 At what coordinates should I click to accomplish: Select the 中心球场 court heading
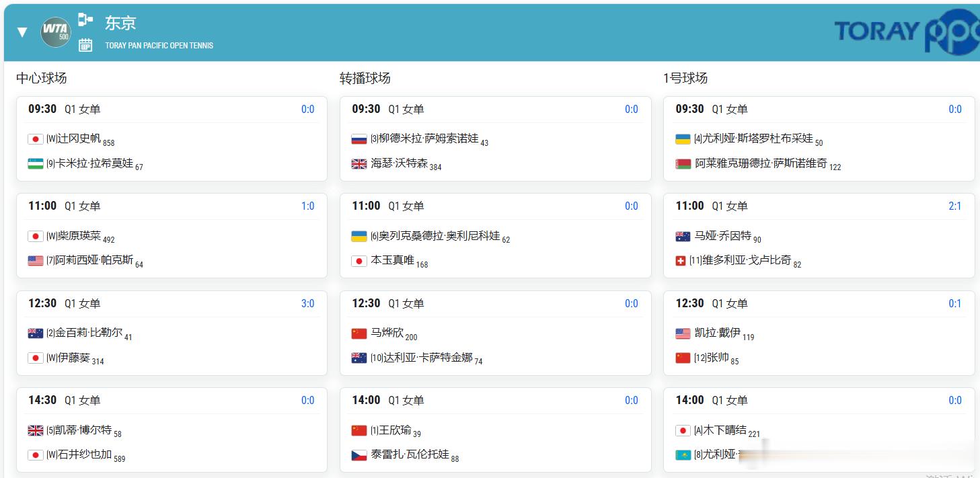42,78
